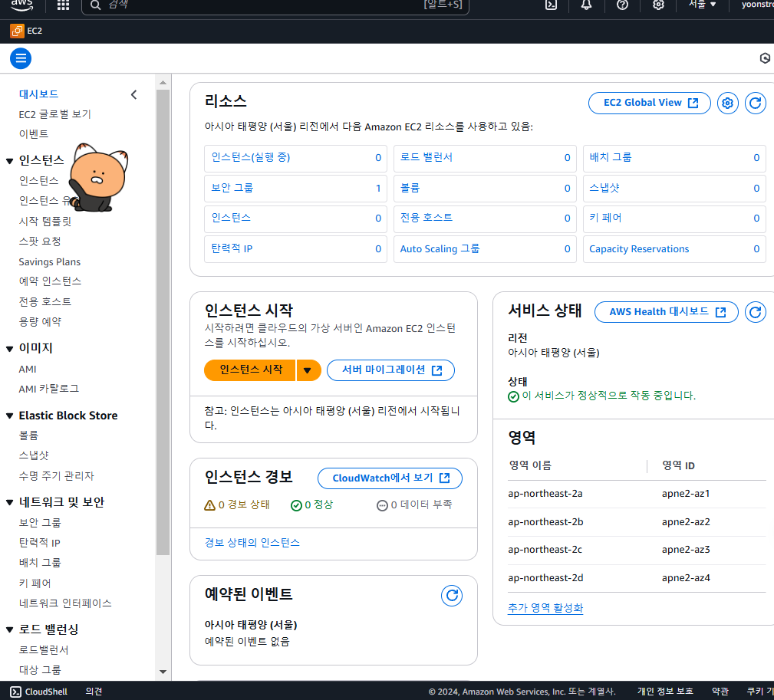Open AWS Health 대시보드 button
Image resolution: width=774 pixels, height=700 pixels.
[667, 312]
